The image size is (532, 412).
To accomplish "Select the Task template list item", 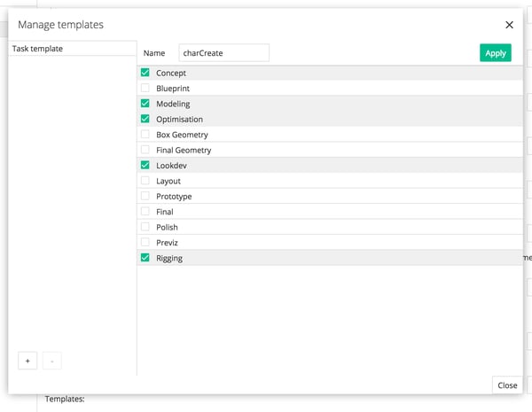I will tap(72, 49).
